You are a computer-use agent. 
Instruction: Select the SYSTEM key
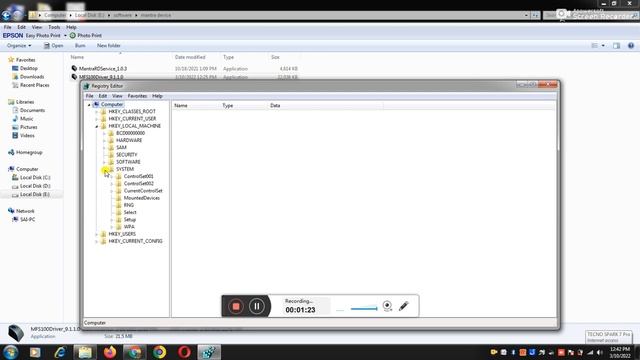click(125, 169)
